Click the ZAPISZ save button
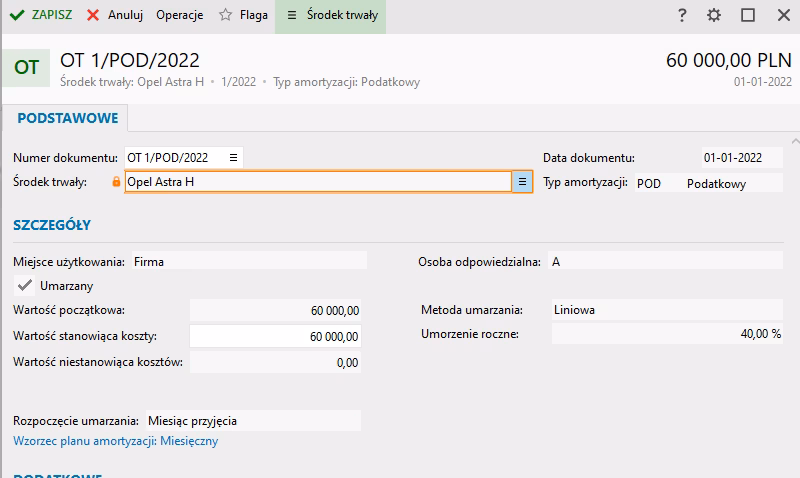The height and width of the screenshot is (478, 800). pos(41,15)
